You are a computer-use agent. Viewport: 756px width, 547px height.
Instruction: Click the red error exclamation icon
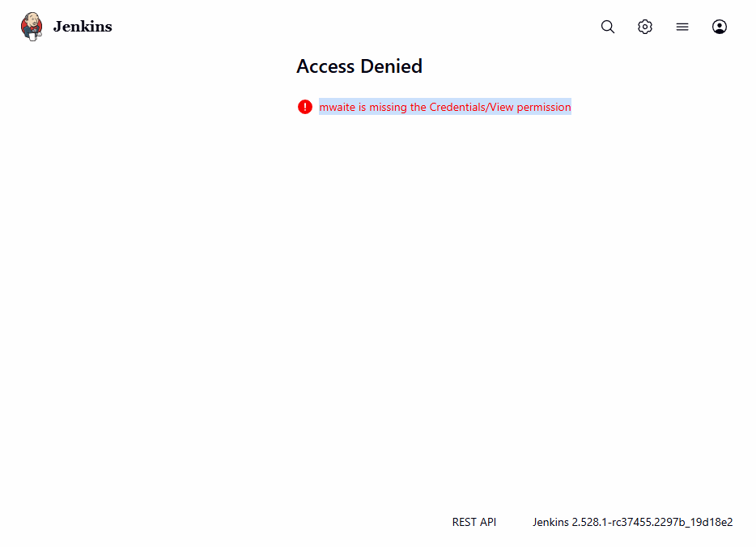[x=305, y=107]
